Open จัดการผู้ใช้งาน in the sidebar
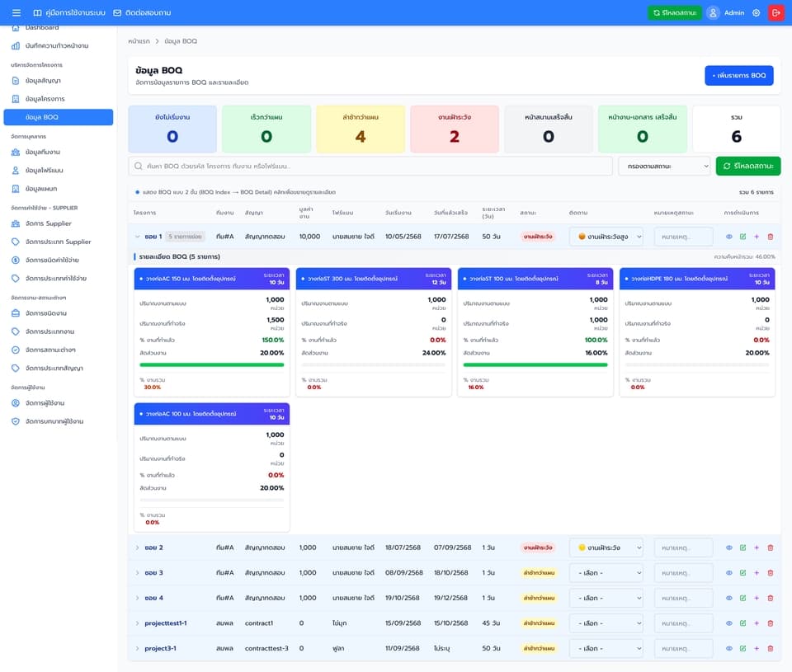The height and width of the screenshot is (672, 792). click(58, 403)
